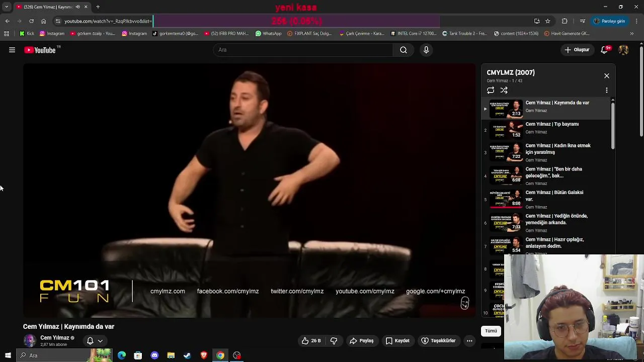Open 'Hazır çıplağız, anlatayım dedim' video
The image size is (644, 362).
click(x=546, y=245)
